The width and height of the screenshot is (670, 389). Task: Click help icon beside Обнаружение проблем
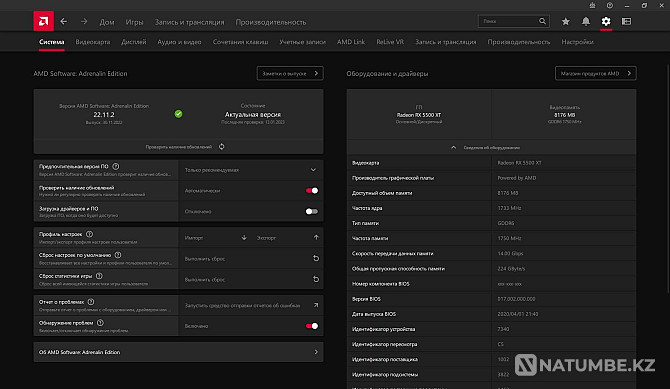(x=100, y=323)
